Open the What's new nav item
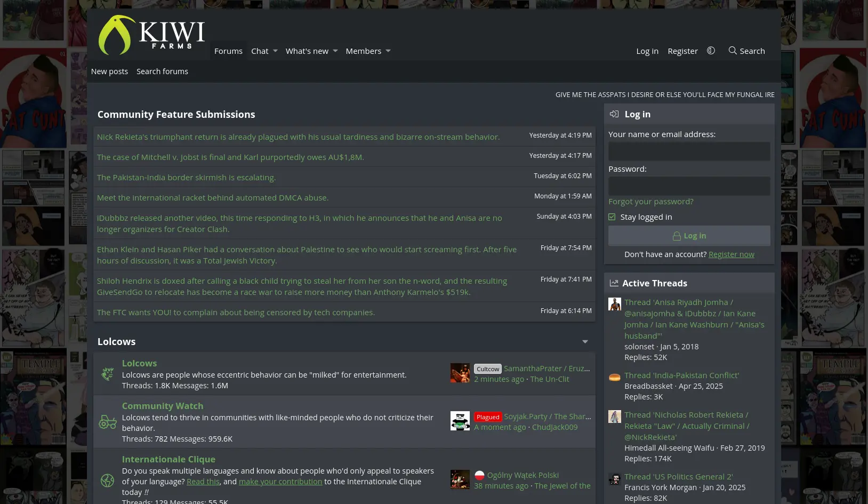Image resolution: width=868 pixels, height=504 pixels. pyautogui.click(x=307, y=51)
